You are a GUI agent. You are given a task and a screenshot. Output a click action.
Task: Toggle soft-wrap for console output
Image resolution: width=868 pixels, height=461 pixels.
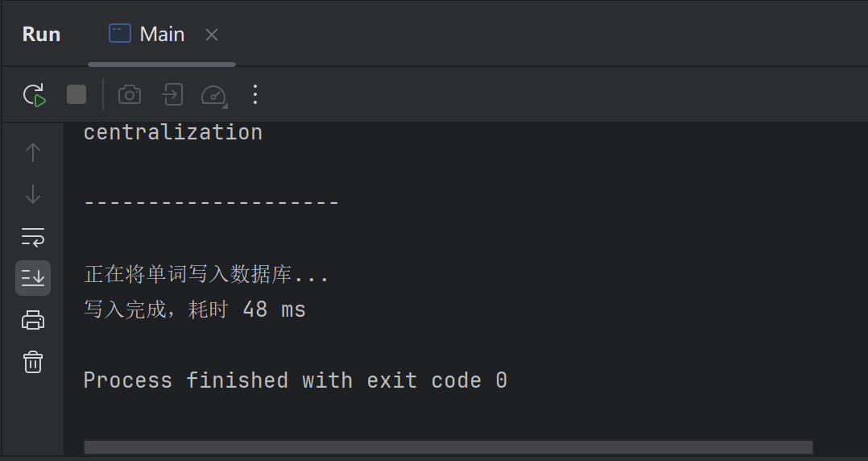pyautogui.click(x=33, y=236)
